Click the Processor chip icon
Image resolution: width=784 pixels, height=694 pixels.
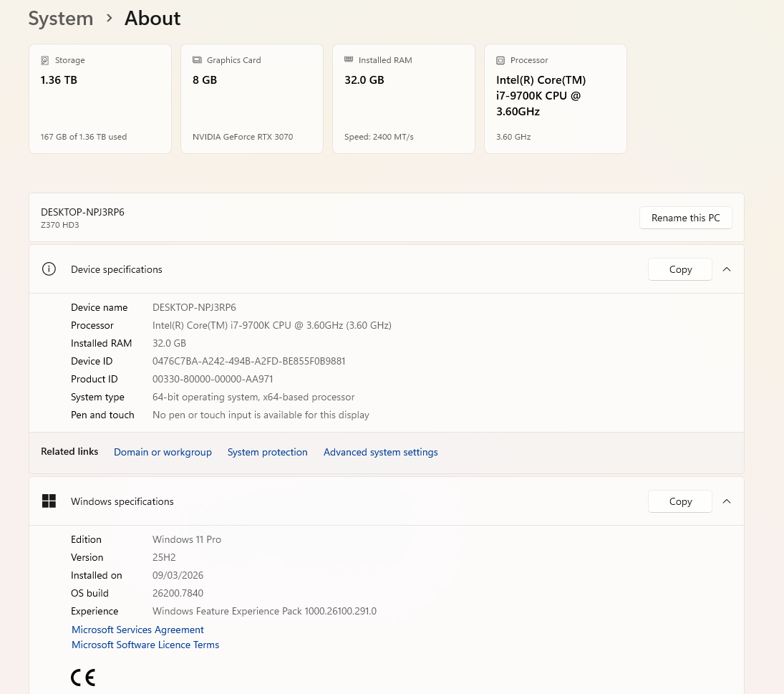pos(500,61)
